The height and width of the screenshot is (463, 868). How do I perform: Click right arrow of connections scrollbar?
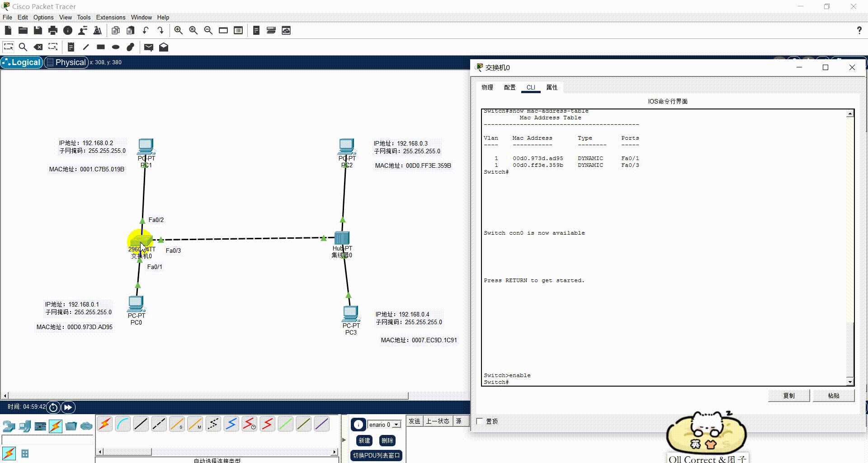pos(335,452)
